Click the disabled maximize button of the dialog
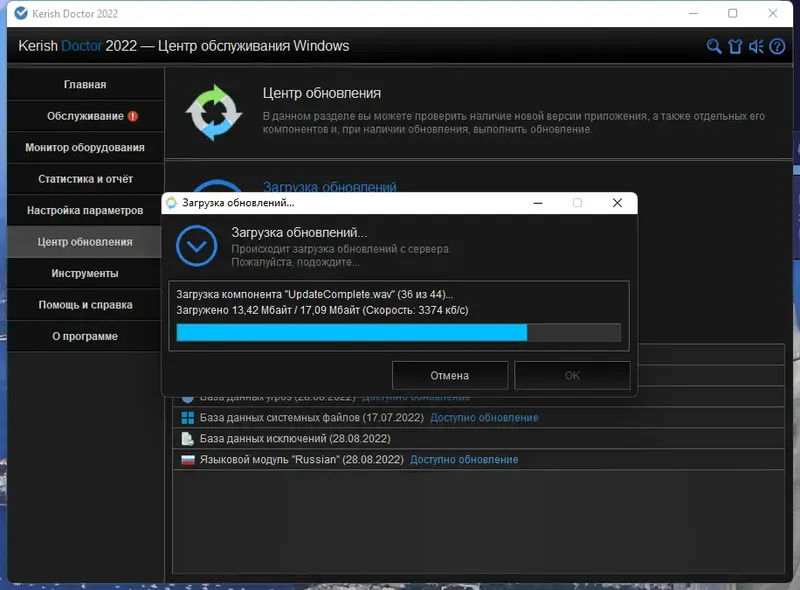The height and width of the screenshot is (590, 800). click(577, 203)
